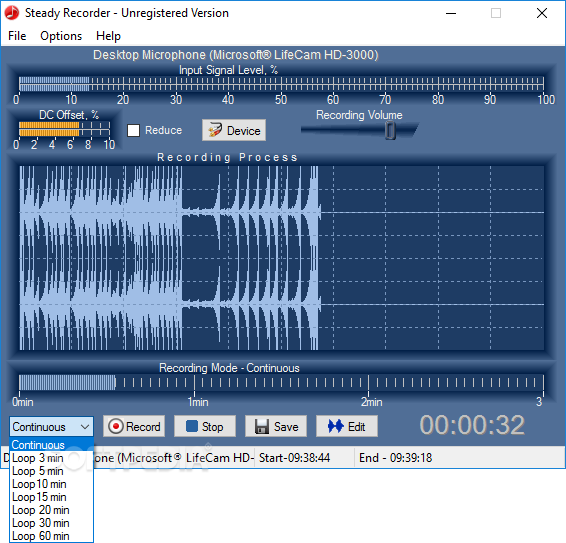Viewport: 566px width, 543px height.
Task: Click the 00:00:32 elapsed time counter
Action: coord(472,425)
